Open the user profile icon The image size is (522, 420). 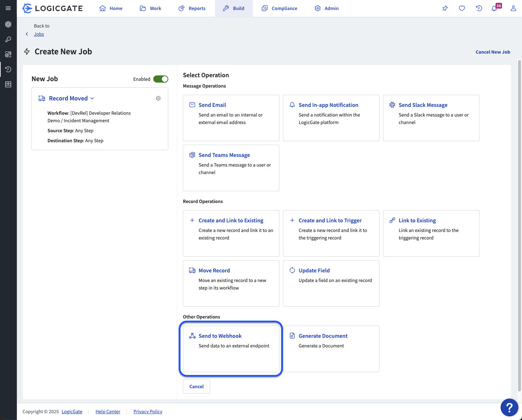tap(513, 8)
